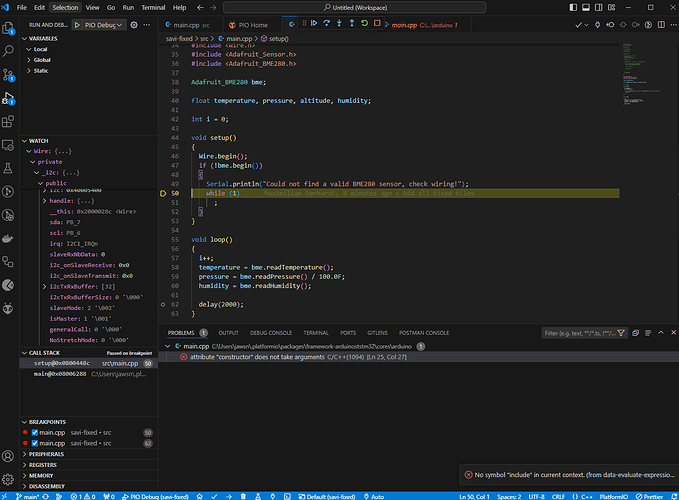The width and height of the screenshot is (679, 500).
Task: Open Run and Debug view icon
Action: pyautogui.click(x=8, y=98)
